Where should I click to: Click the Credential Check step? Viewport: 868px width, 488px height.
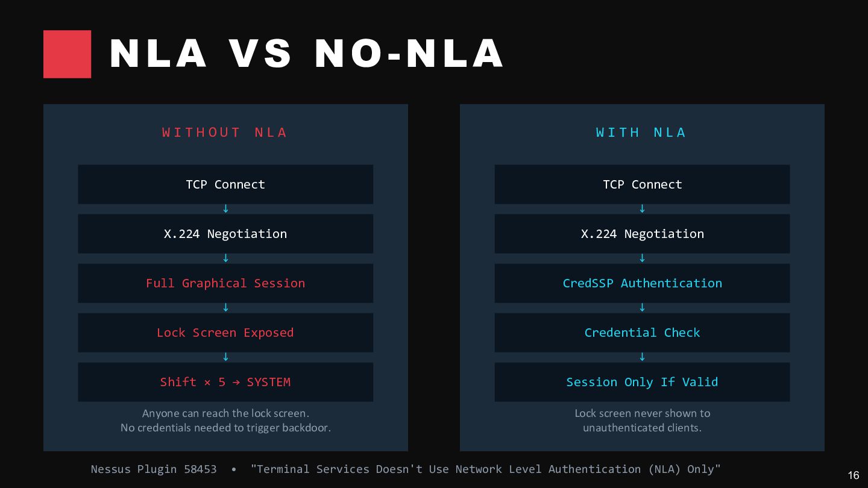point(642,333)
